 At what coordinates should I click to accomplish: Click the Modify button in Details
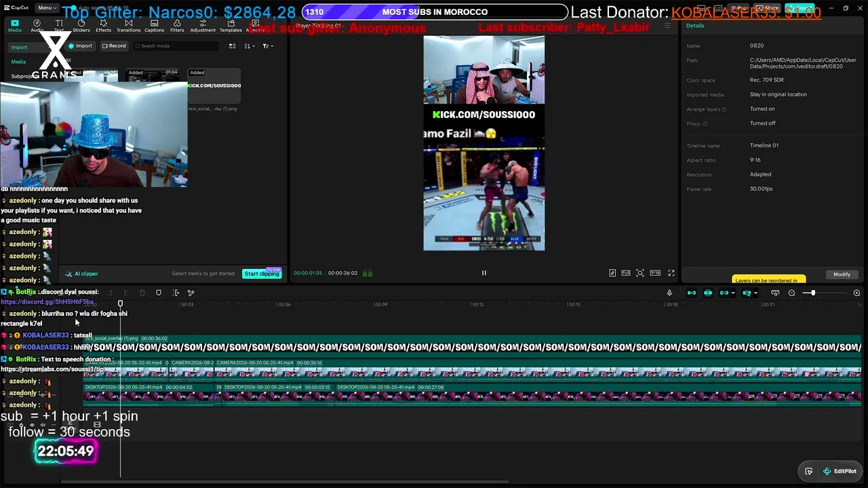point(842,274)
